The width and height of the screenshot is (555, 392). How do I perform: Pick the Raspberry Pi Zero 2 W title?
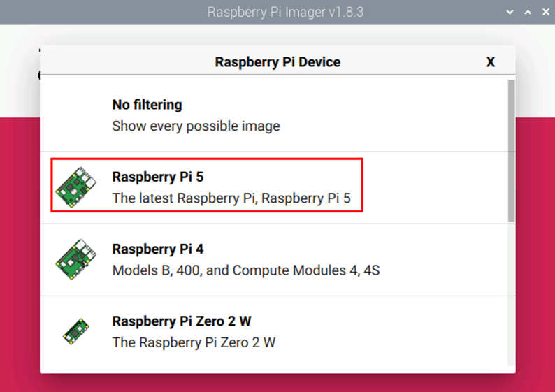point(182,321)
